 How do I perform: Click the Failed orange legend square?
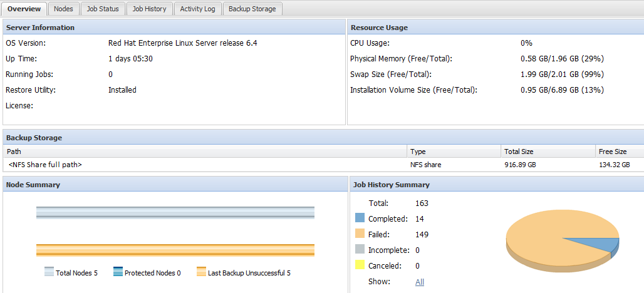[x=360, y=234]
